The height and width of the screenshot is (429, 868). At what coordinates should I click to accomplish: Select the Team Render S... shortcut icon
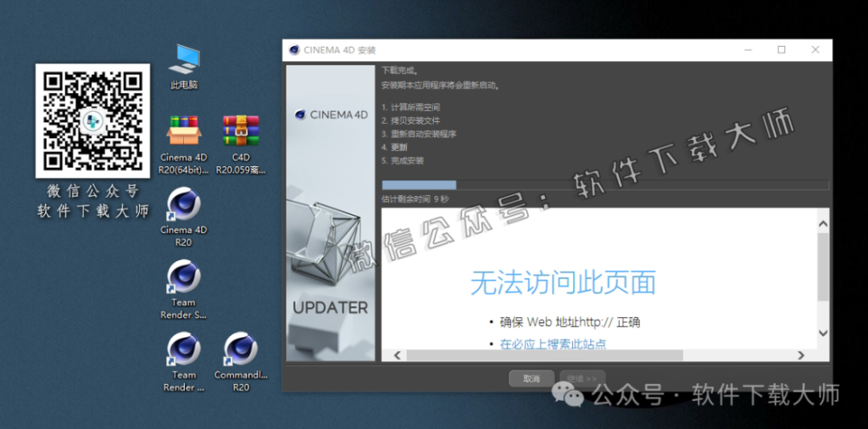[x=184, y=289]
